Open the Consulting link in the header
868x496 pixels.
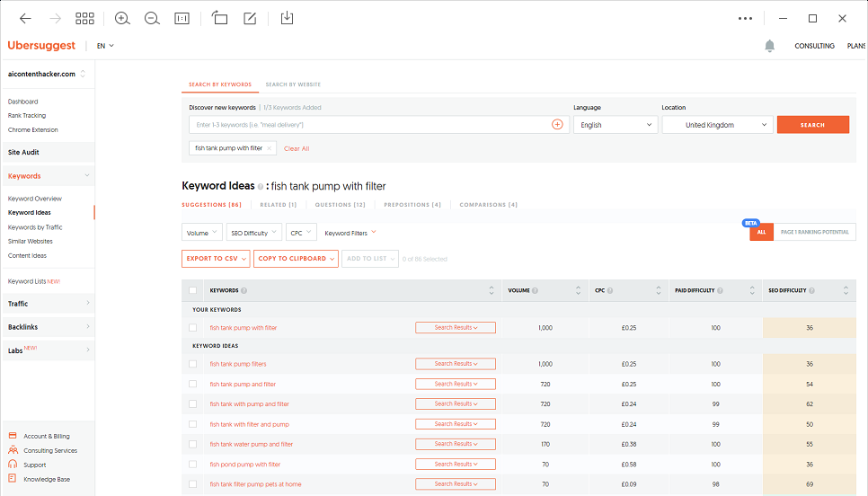[x=814, y=46]
